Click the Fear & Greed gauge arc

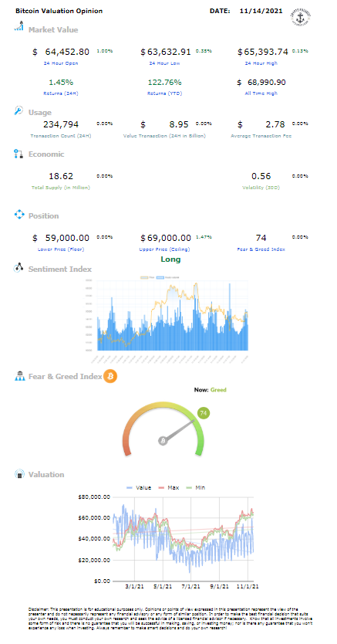coord(163,429)
